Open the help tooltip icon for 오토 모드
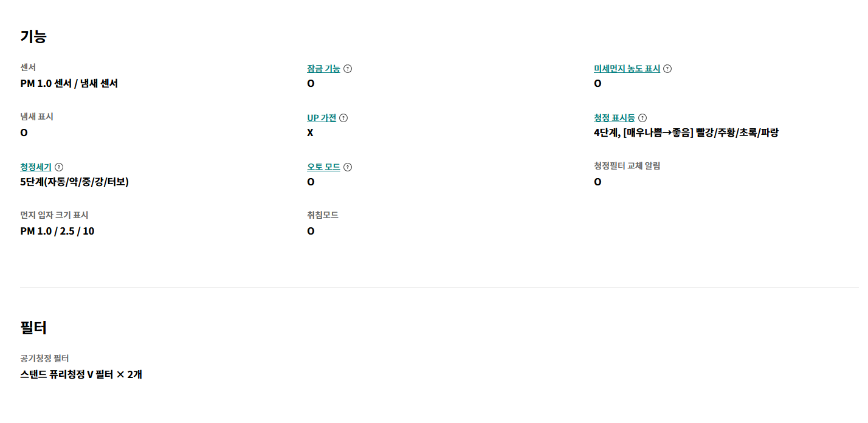This screenshot has height=423, width=868. coord(348,167)
